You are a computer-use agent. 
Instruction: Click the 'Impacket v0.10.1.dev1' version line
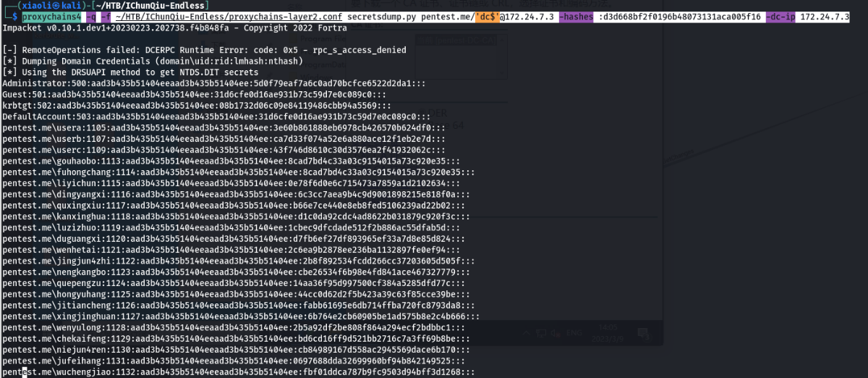[174, 28]
